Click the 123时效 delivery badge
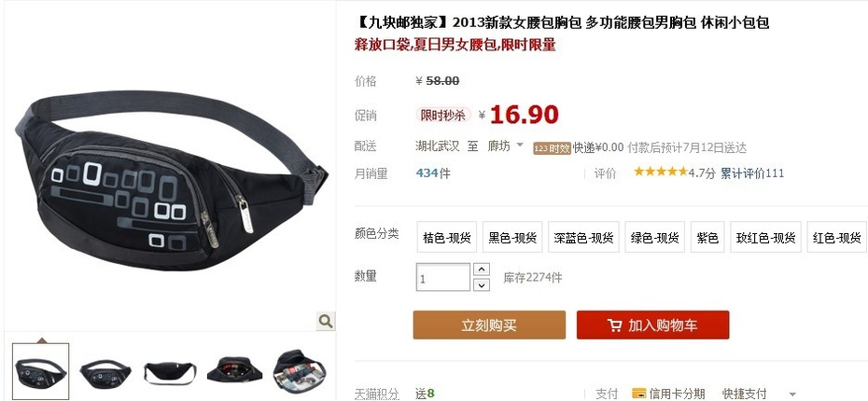The image size is (868, 401). [x=552, y=148]
